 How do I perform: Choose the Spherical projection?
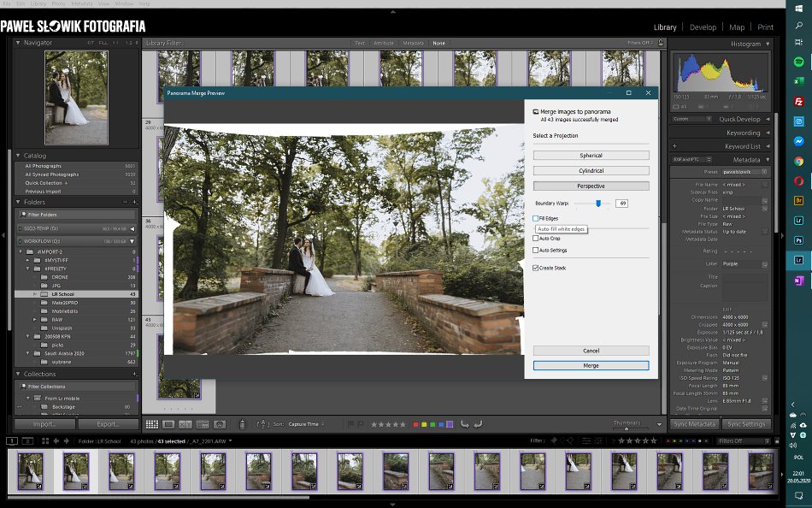[591, 156]
